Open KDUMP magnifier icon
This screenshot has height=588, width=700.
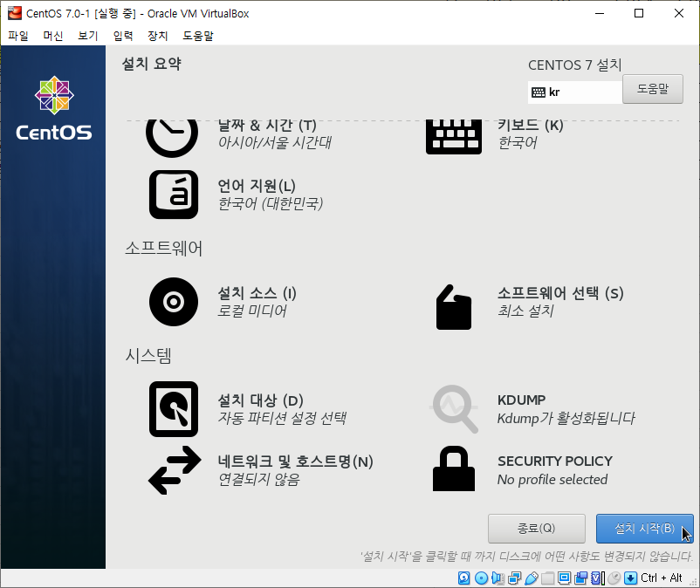(x=454, y=409)
